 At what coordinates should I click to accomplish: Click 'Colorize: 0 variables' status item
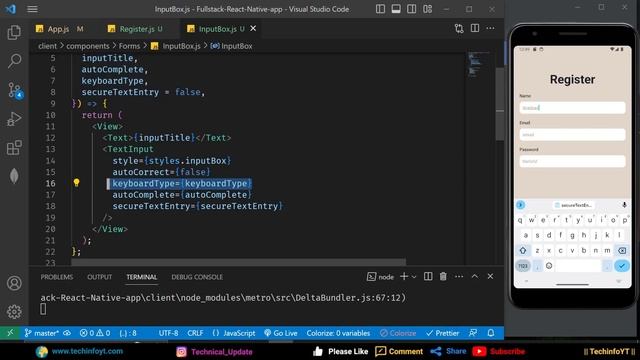coord(338,333)
